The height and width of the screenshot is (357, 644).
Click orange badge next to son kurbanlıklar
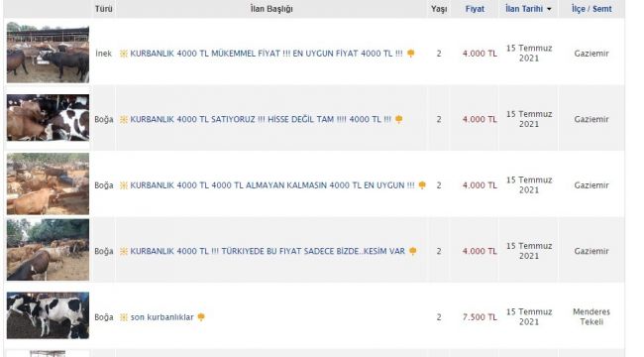pyautogui.click(x=201, y=317)
